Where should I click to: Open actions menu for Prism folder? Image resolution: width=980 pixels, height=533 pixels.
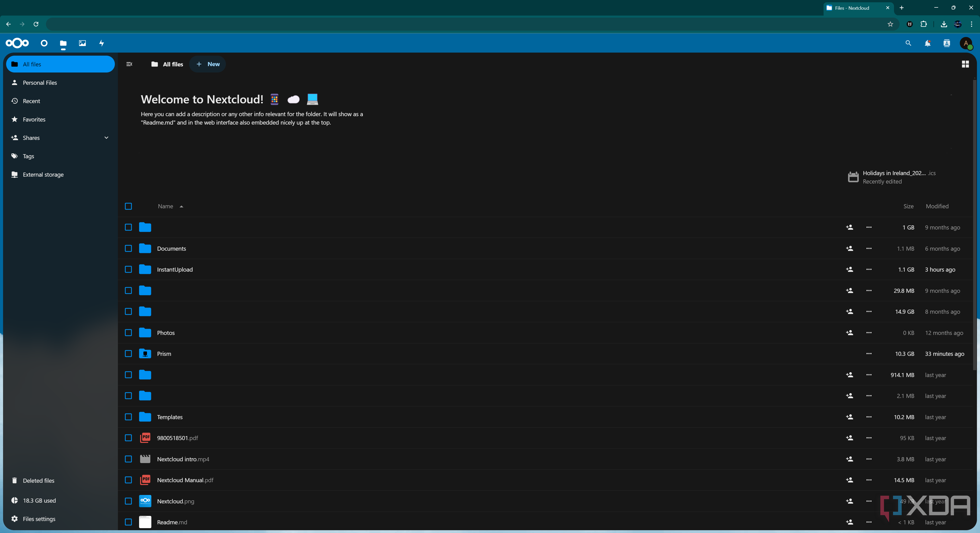click(868, 354)
